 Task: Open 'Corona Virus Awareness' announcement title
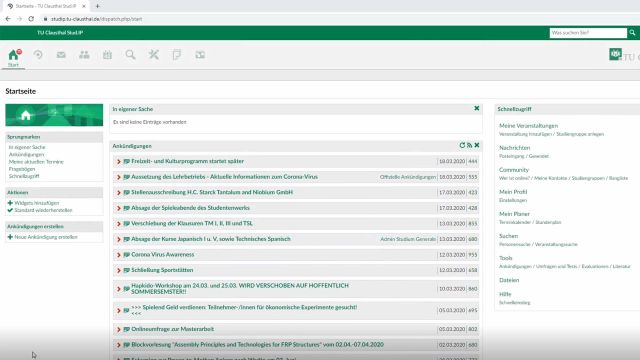click(162, 255)
